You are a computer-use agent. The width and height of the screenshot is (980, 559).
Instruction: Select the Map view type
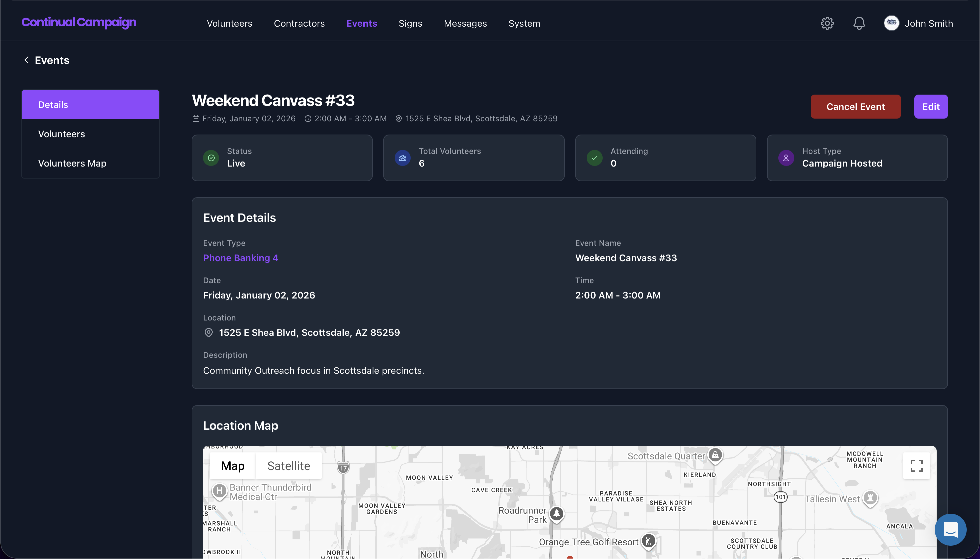[x=232, y=466]
